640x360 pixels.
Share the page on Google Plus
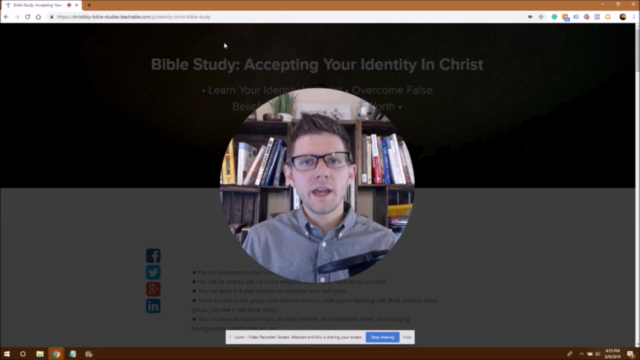coord(153,289)
